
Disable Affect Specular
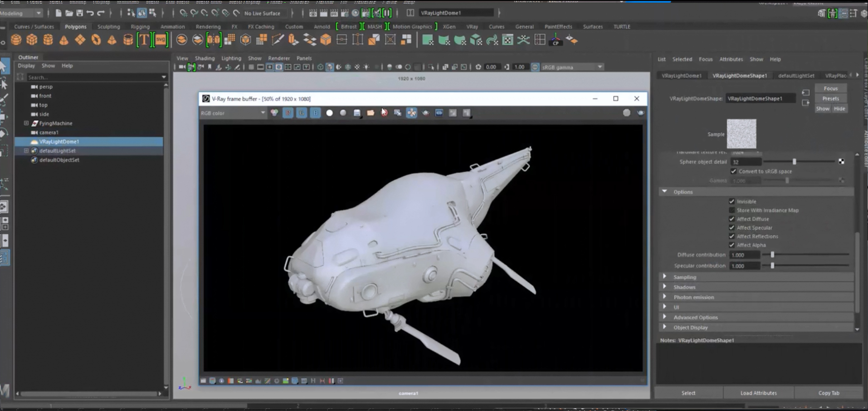click(x=732, y=227)
